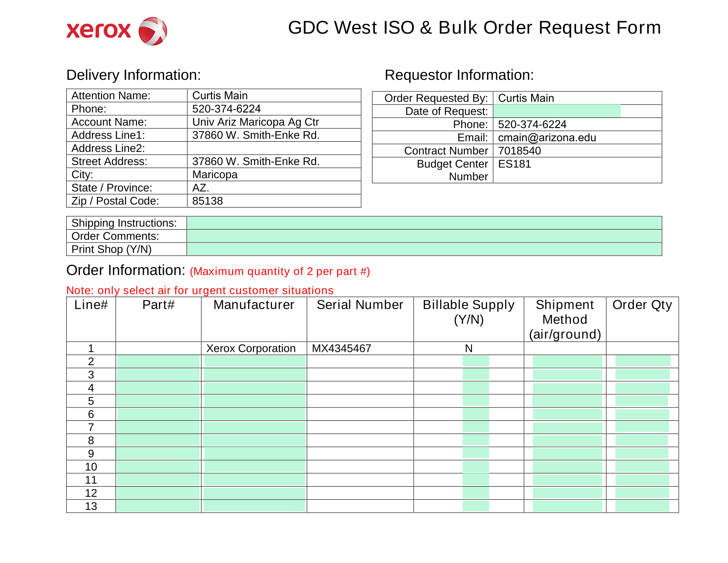Click the Billable Supply field in line 11
The width and height of the screenshot is (728, 563).
pos(476,480)
